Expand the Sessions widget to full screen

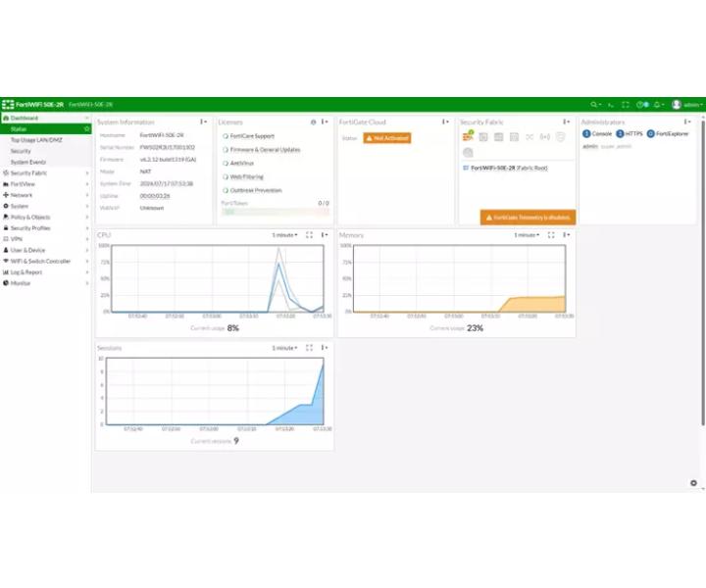pyautogui.click(x=309, y=348)
